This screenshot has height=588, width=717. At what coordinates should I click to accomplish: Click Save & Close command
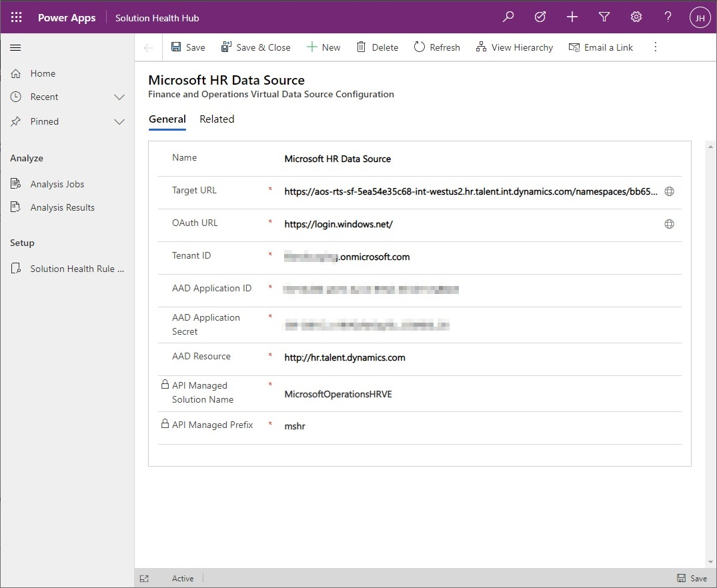coord(255,47)
